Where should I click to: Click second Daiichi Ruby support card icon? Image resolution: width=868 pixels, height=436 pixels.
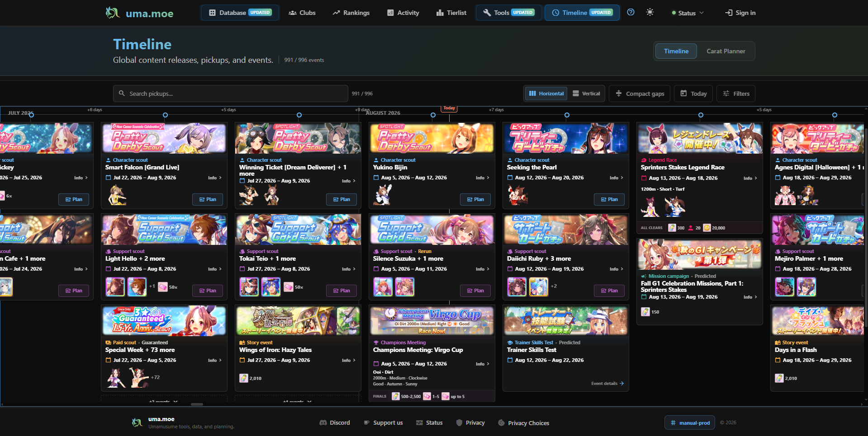538,287
